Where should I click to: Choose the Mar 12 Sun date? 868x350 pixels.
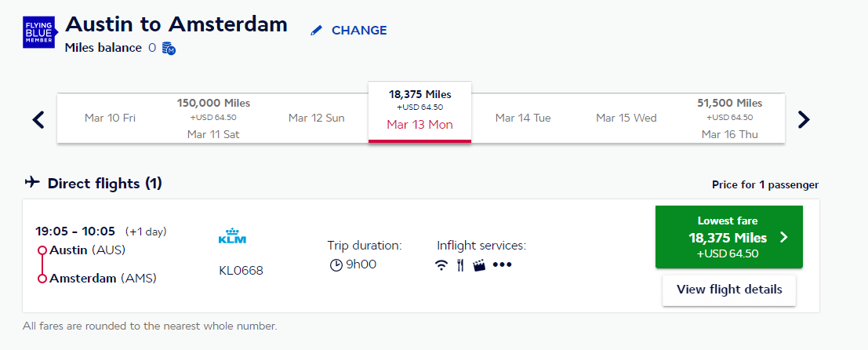pos(316,118)
